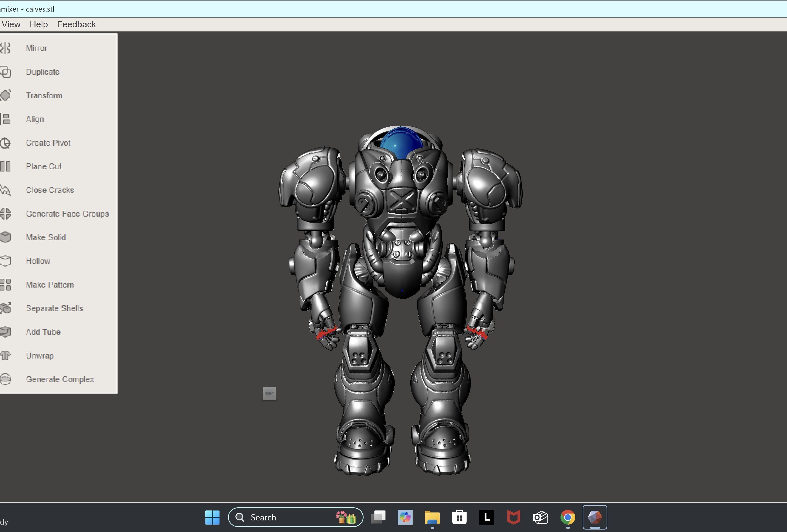
Task: Open Microsoft Store from the taskbar
Action: [459, 517]
